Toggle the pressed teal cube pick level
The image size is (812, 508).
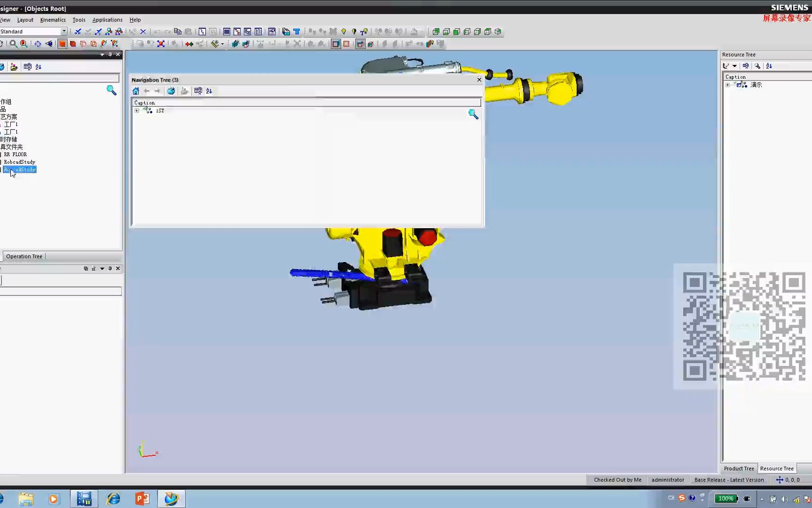pyautogui.click(x=360, y=44)
